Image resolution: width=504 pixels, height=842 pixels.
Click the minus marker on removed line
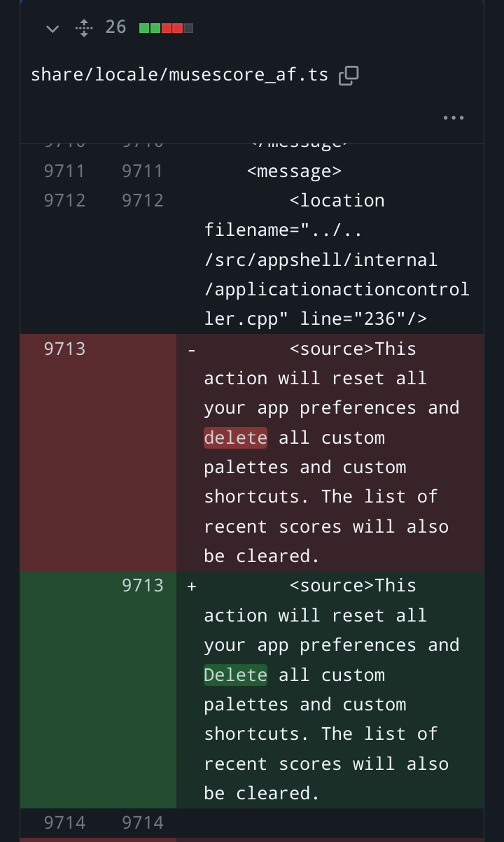tap(192, 349)
